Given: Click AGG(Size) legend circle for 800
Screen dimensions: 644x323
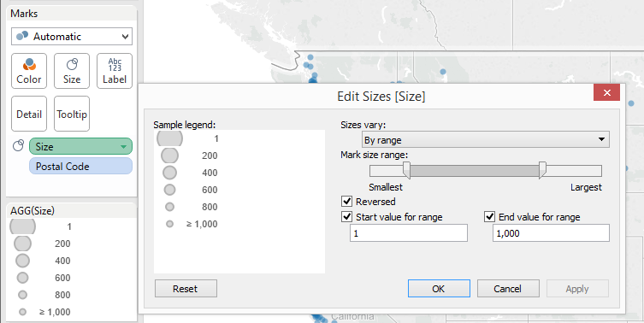Looking at the screenshot, I should tap(22, 295).
